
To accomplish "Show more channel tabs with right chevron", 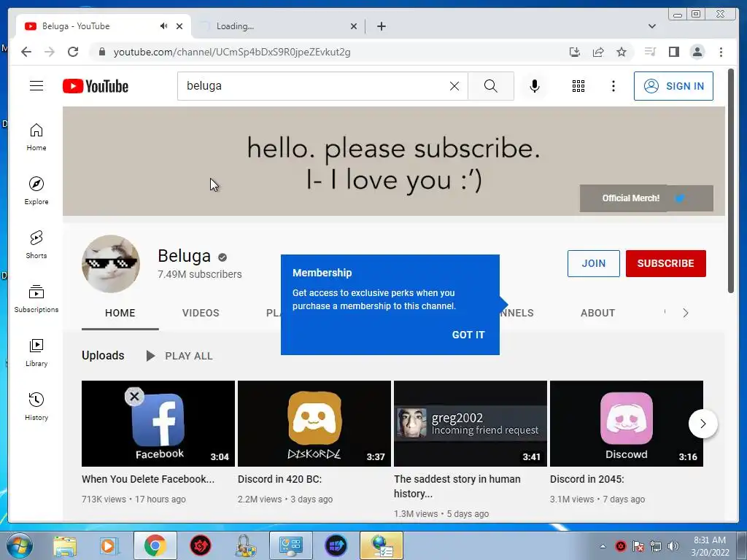I will (x=685, y=313).
